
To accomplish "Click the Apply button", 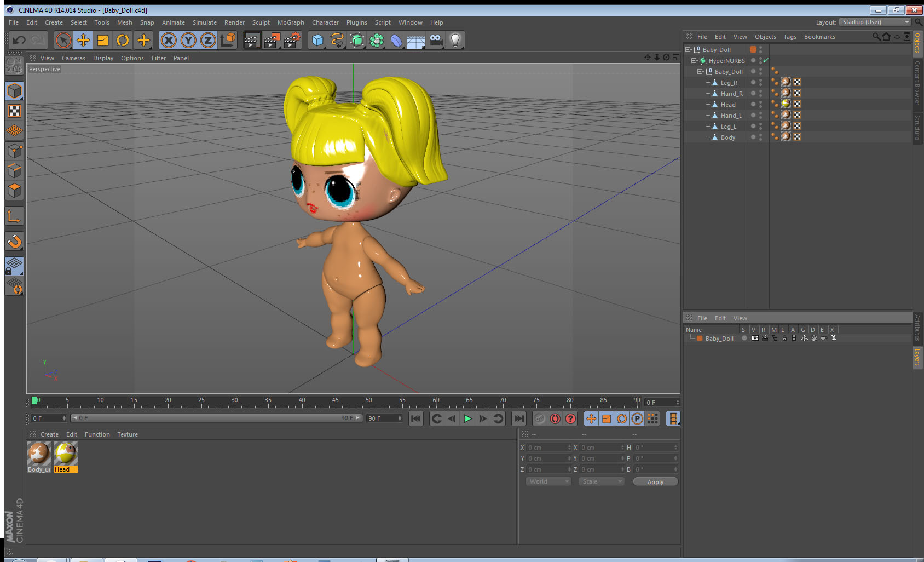I will 655,482.
